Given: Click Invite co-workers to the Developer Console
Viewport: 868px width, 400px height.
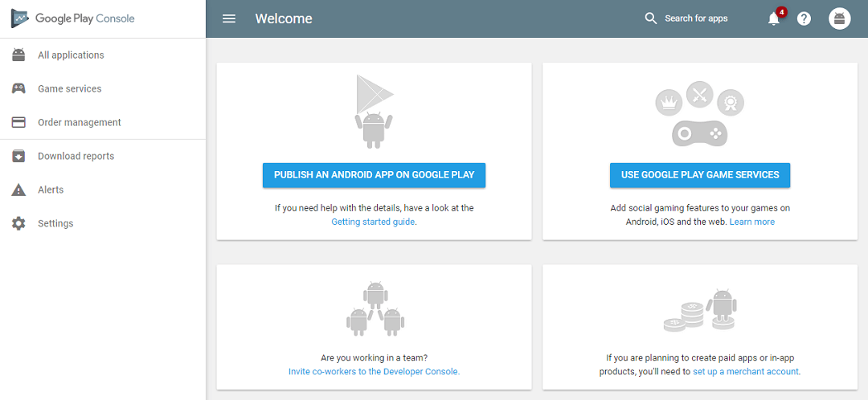Looking at the screenshot, I should click(x=375, y=372).
